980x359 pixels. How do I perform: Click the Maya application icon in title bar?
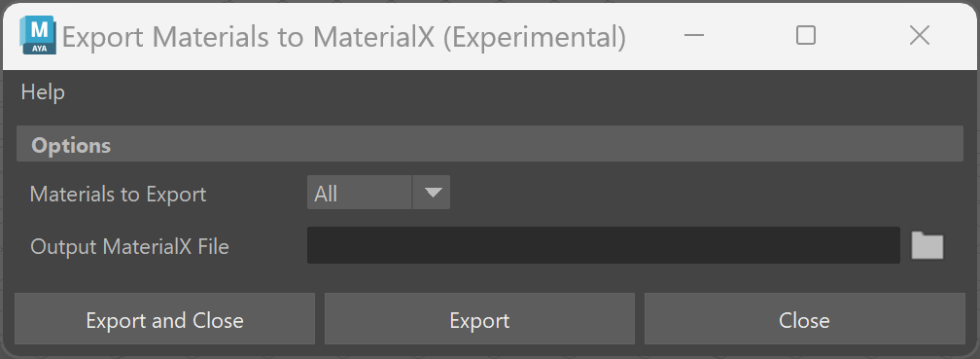[38, 36]
